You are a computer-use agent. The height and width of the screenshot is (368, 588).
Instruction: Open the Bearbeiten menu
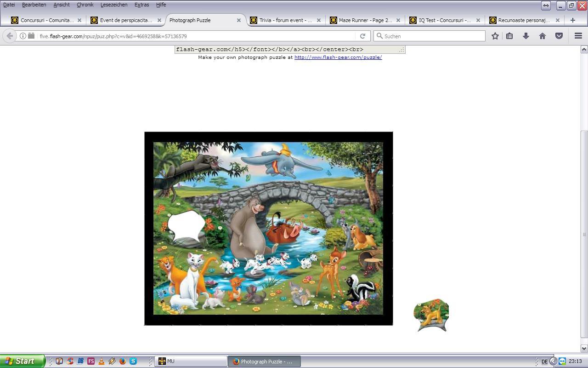[34, 5]
